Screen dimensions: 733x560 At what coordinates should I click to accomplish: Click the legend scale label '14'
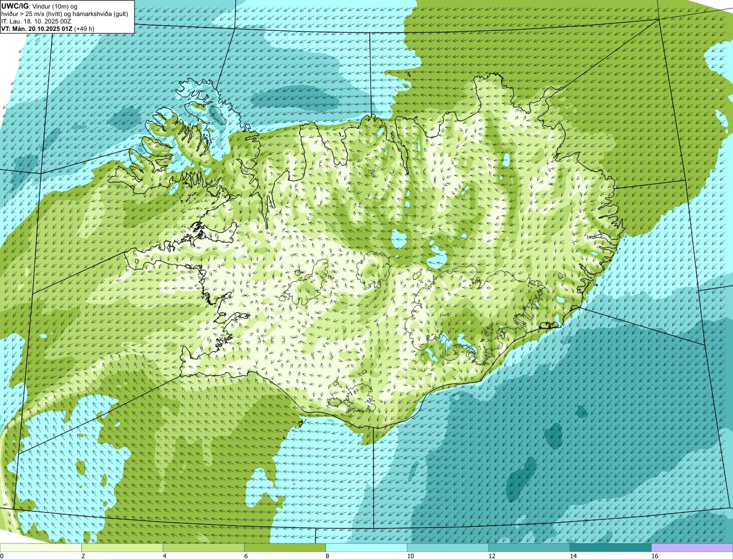pos(573,556)
